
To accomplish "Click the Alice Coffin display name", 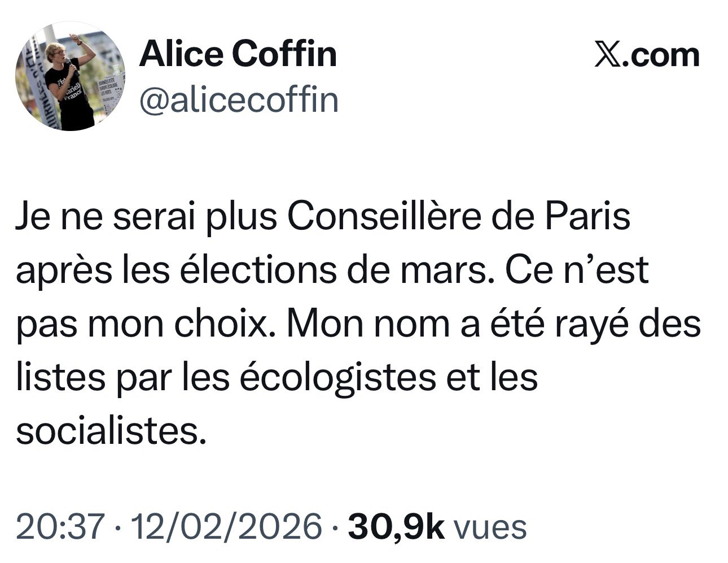I will [238, 54].
